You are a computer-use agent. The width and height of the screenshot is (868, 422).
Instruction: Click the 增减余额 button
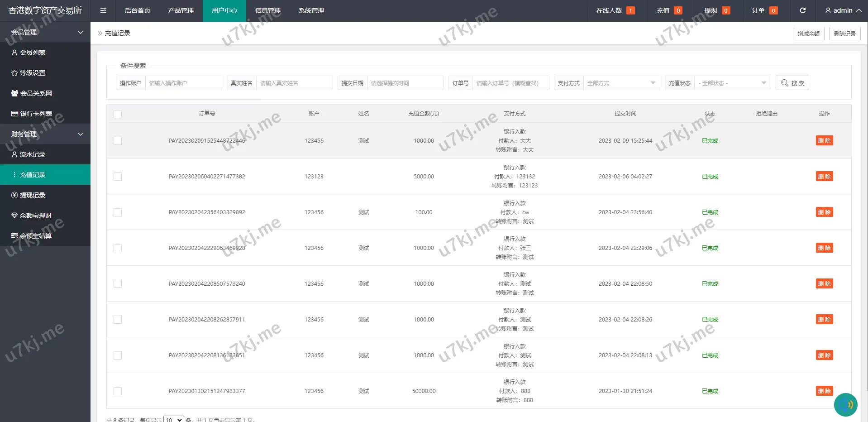click(808, 34)
